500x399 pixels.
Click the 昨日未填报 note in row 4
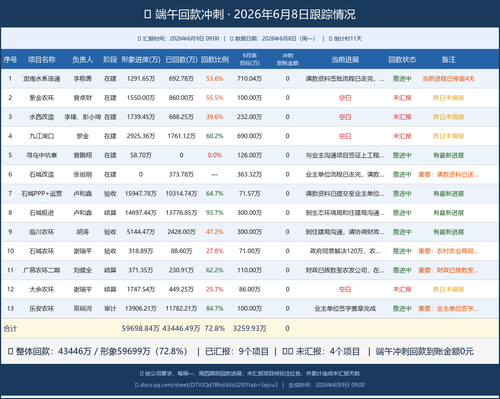(448, 136)
